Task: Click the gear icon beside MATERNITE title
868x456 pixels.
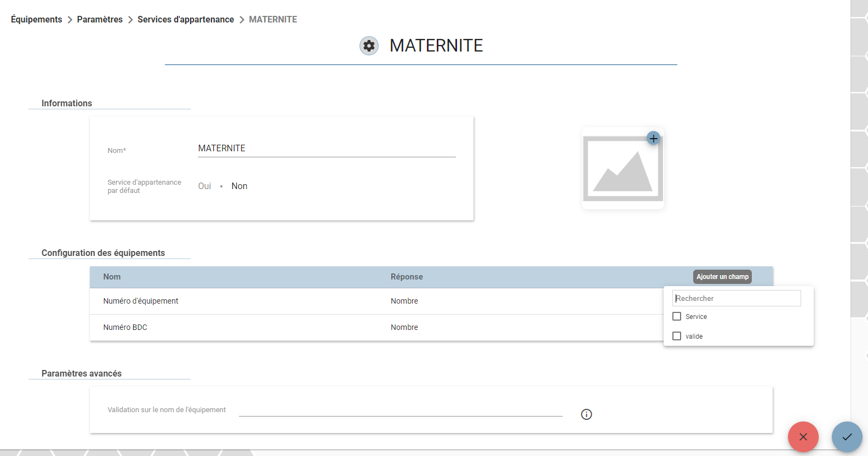Action: click(x=369, y=45)
